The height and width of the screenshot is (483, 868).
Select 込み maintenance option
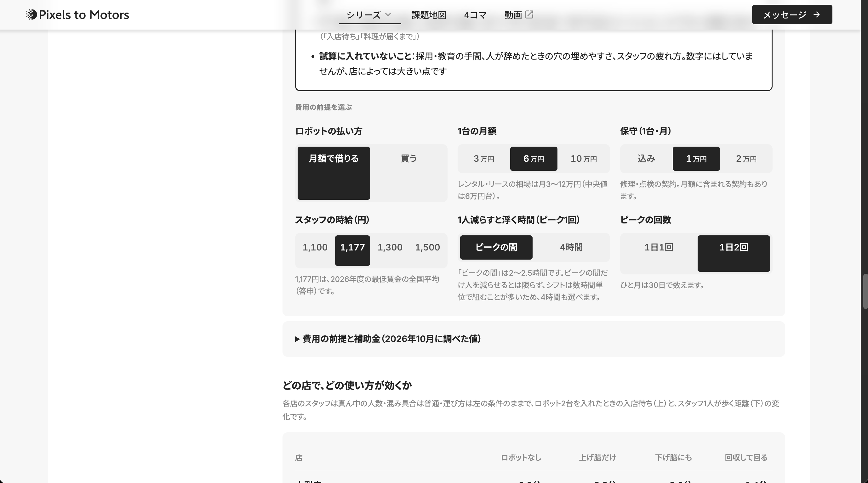pyautogui.click(x=646, y=159)
